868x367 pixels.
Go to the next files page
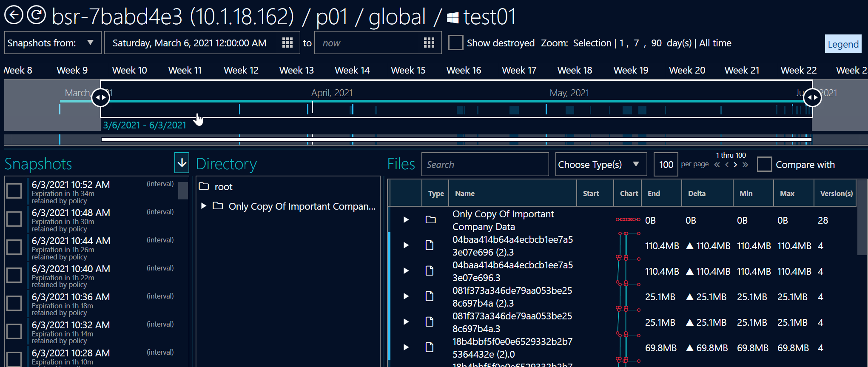pyautogui.click(x=735, y=165)
